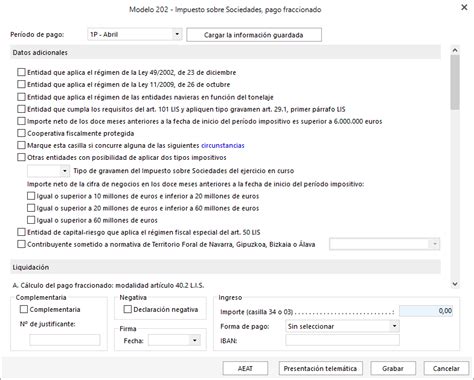Tick the Complementaria checkbox

(x=24, y=309)
